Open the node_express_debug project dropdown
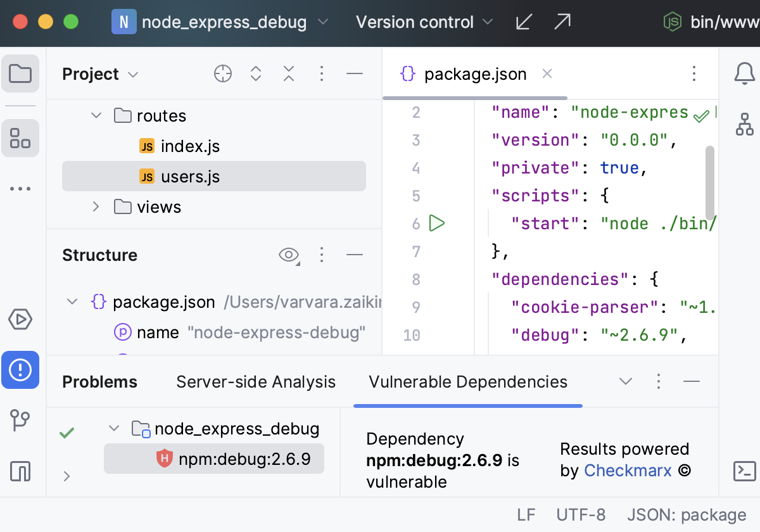The height and width of the screenshot is (532, 760). [x=220, y=23]
